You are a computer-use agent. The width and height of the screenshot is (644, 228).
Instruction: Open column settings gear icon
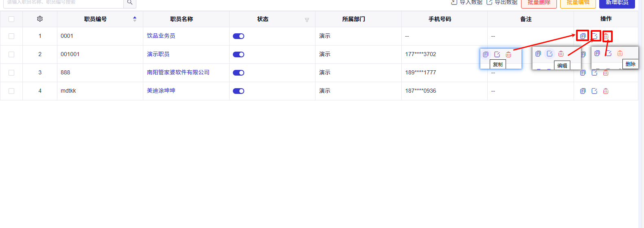(x=40, y=19)
